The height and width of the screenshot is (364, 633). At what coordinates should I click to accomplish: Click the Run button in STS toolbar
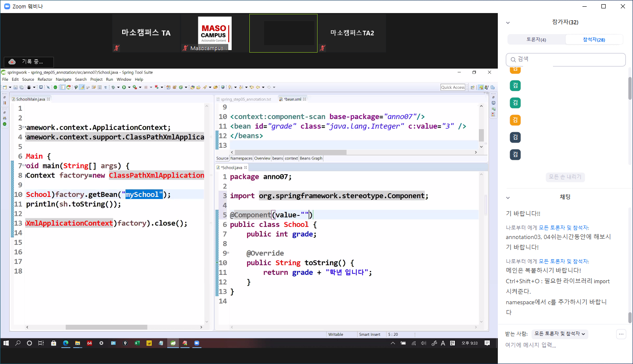[x=124, y=88]
